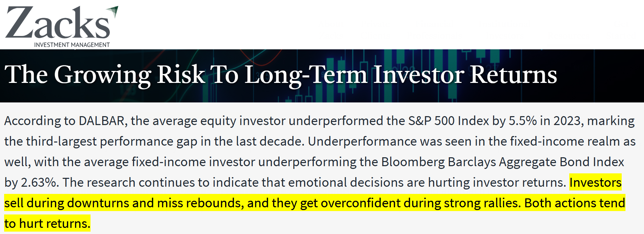Click the headline 'The Growing Risk To Long-Term Investor Returns'
This screenshot has width=644, height=234.
click(280, 75)
